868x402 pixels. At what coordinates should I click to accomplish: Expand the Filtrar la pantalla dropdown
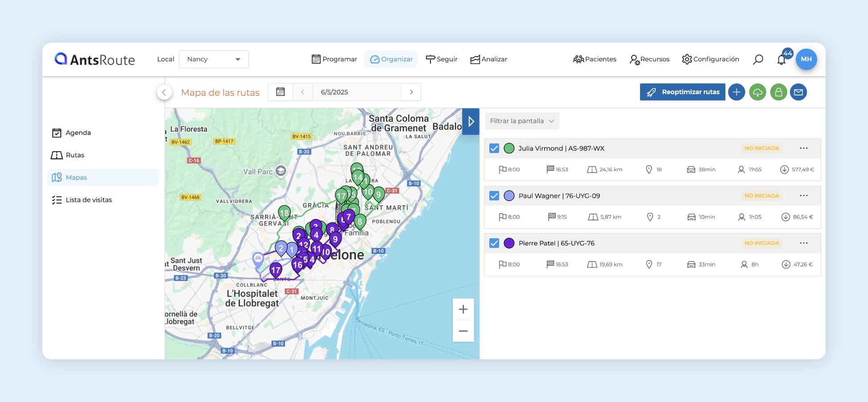(522, 121)
